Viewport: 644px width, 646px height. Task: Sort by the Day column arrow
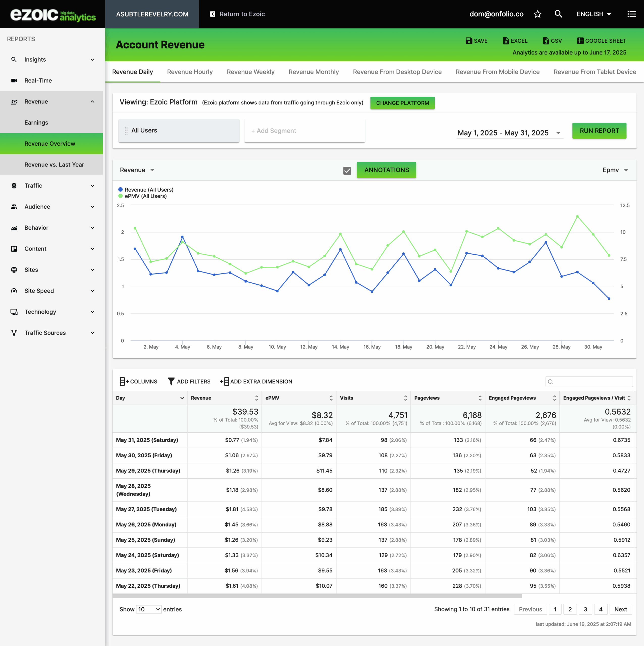click(182, 398)
